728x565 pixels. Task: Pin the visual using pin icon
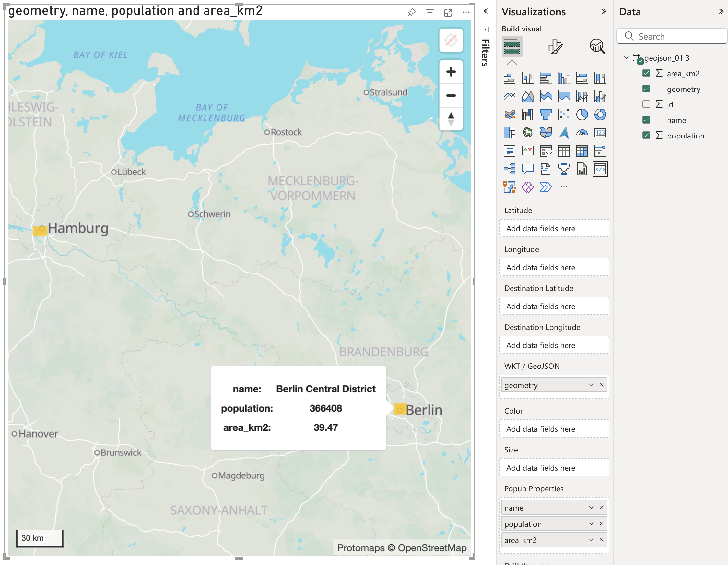coord(411,13)
